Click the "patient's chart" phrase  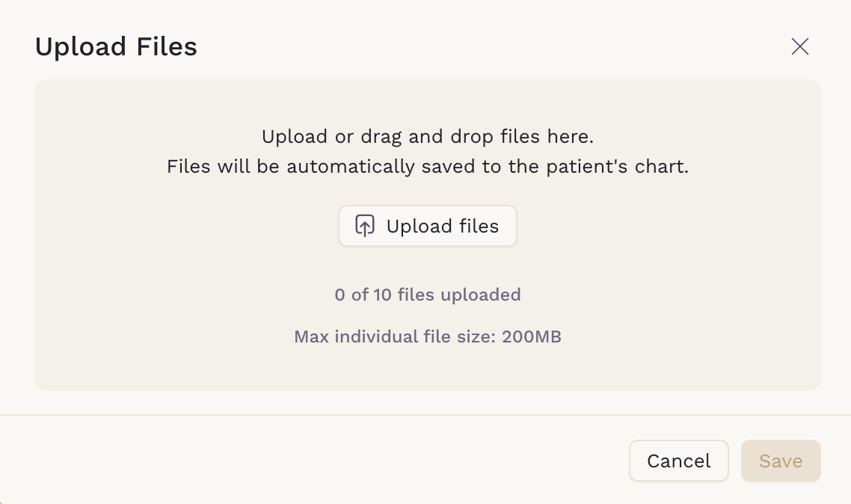tap(617, 167)
